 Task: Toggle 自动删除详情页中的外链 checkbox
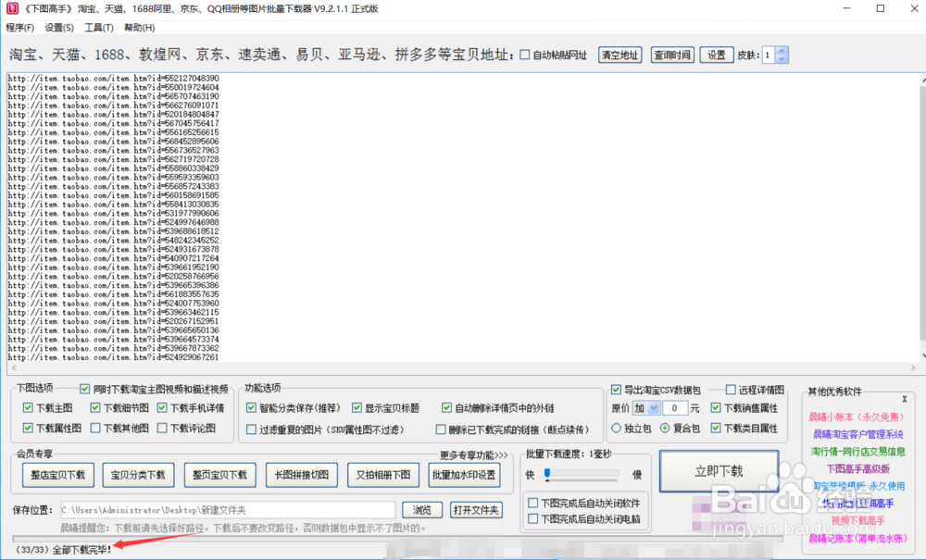point(446,408)
